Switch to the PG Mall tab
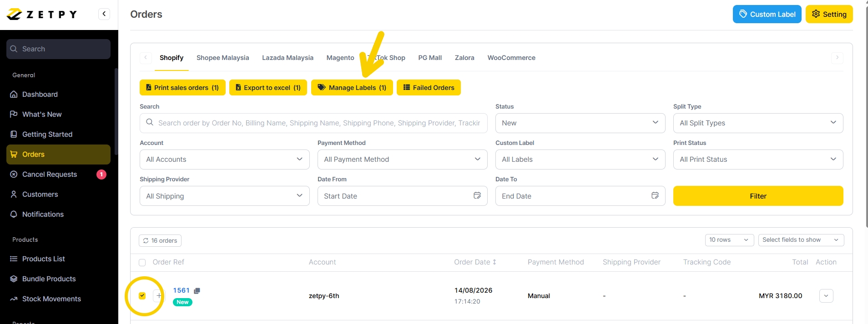The image size is (868, 324). (x=430, y=58)
